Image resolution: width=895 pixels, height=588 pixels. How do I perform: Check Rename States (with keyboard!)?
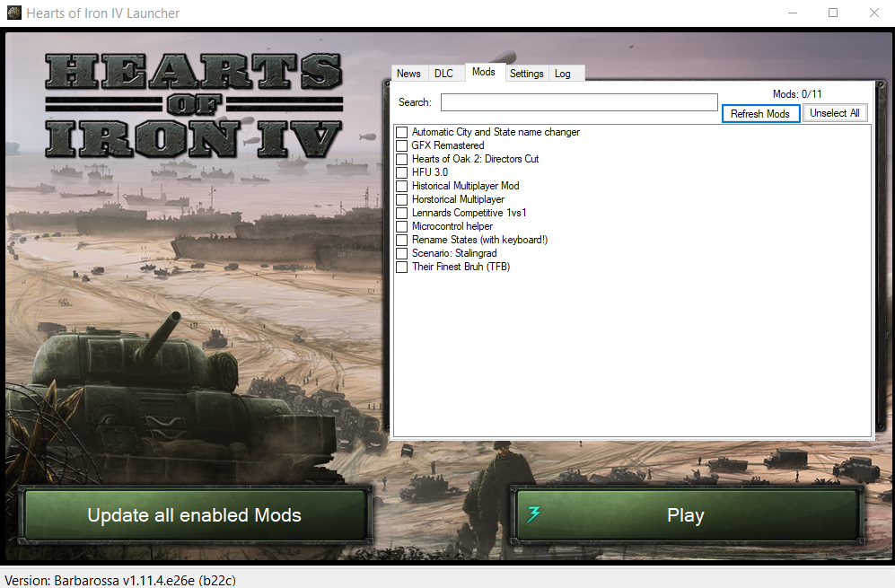click(401, 240)
